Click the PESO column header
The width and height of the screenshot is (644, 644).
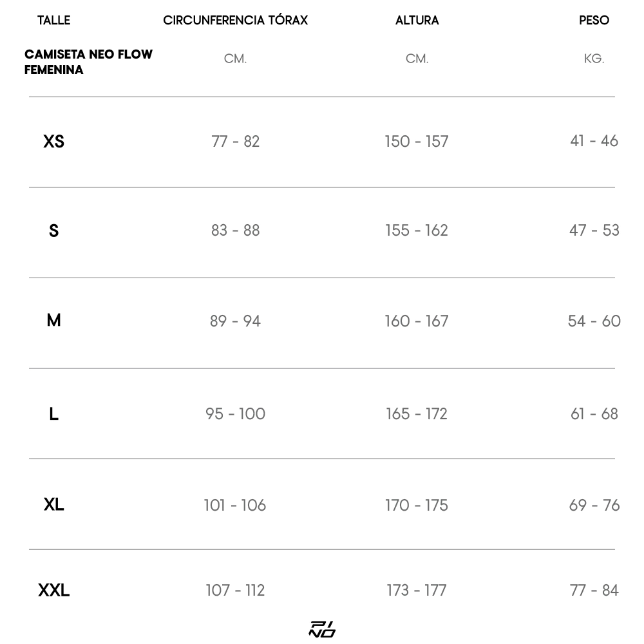(x=594, y=21)
